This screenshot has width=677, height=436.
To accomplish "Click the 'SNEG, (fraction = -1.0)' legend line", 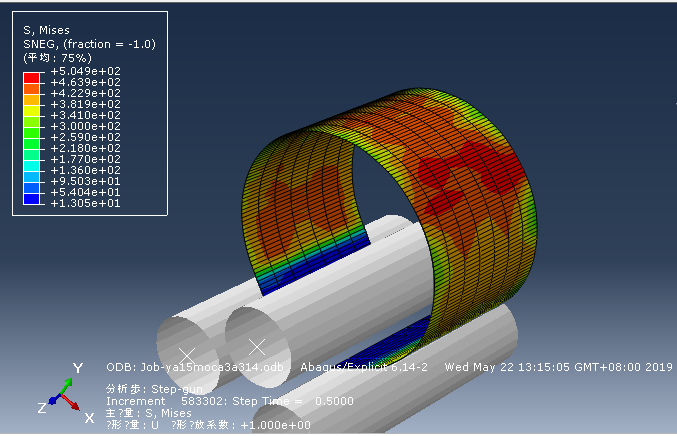I will [x=89, y=44].
